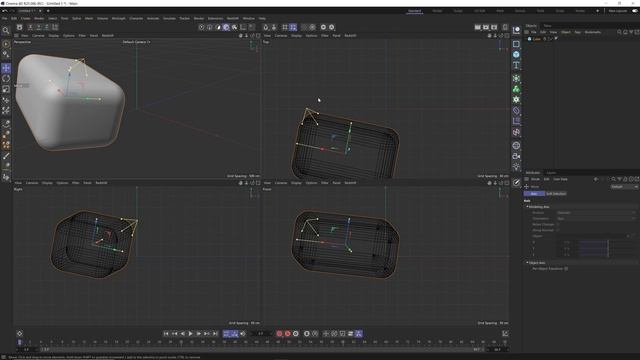Add the globe environment object from palette
Screen dimensions: 640x360
click(x=516, y=145)
